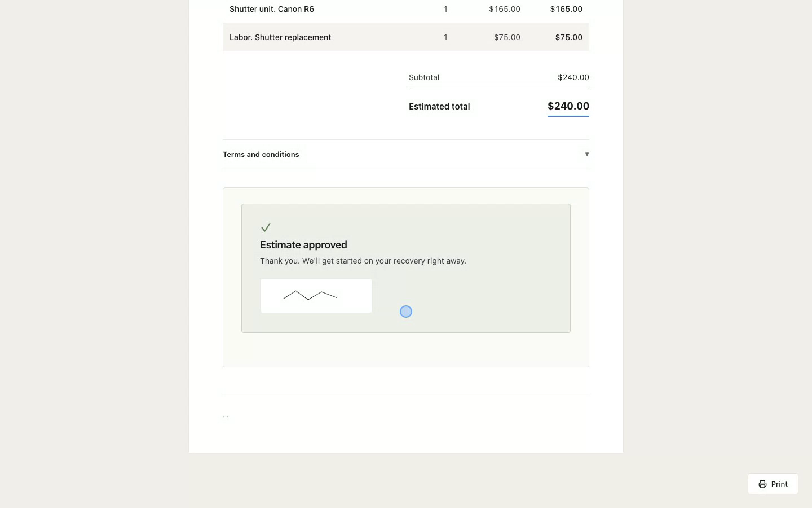
Task: Click the Subtotal label
Action: coord(424,77)
